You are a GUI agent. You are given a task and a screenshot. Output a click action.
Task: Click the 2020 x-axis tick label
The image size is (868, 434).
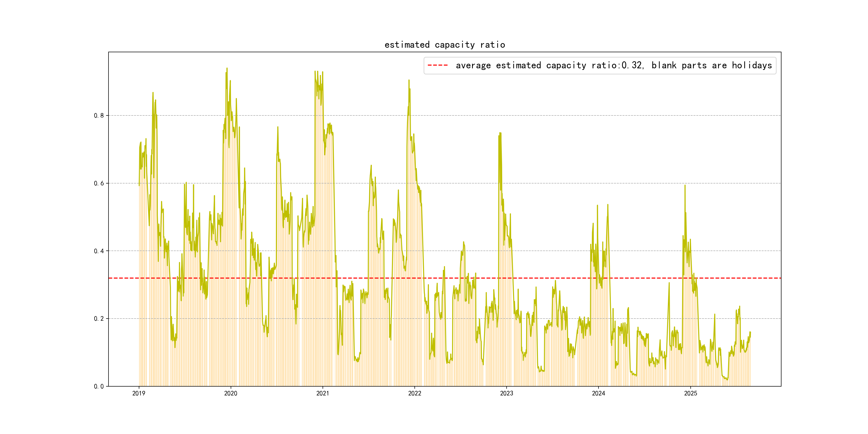pos(231,393)
